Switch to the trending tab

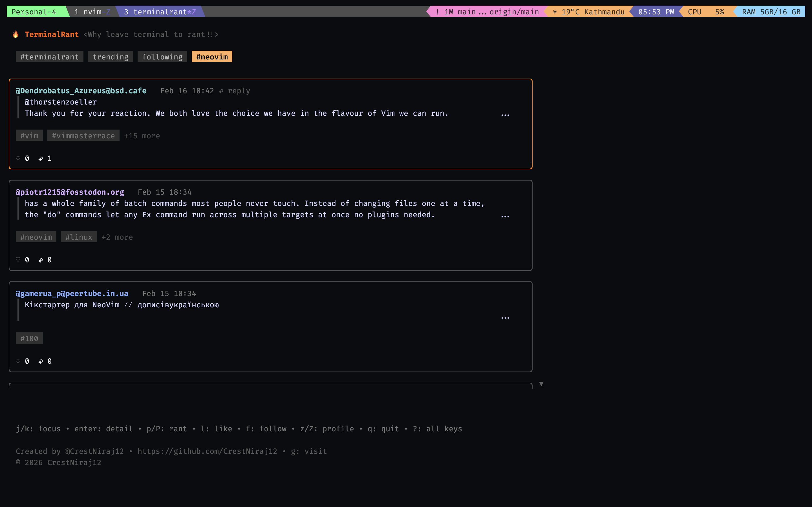click(x=111, y=56)
